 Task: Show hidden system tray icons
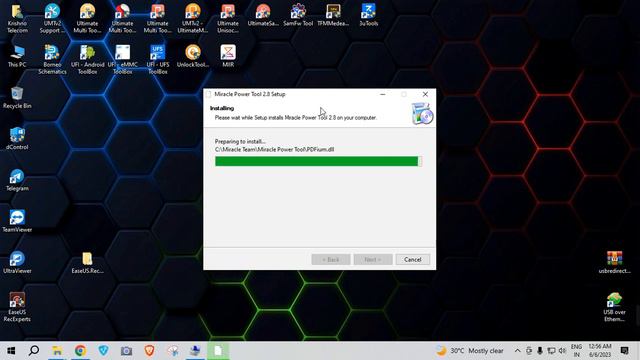(517, 351)
